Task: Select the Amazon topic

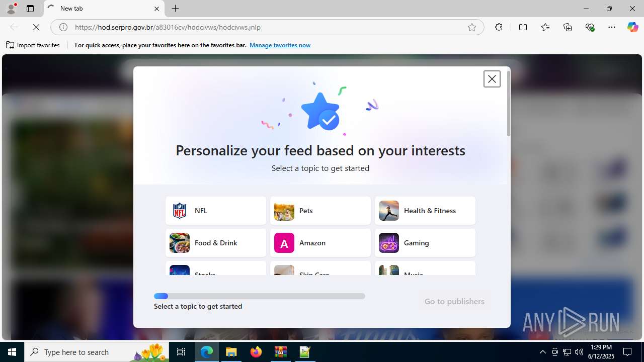Action: [x=320, y=243]
